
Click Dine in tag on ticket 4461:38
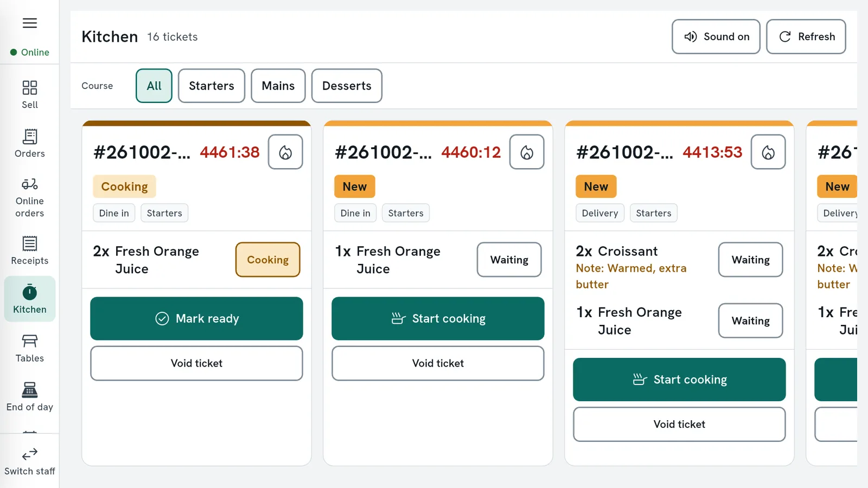[x=114, y=213]
